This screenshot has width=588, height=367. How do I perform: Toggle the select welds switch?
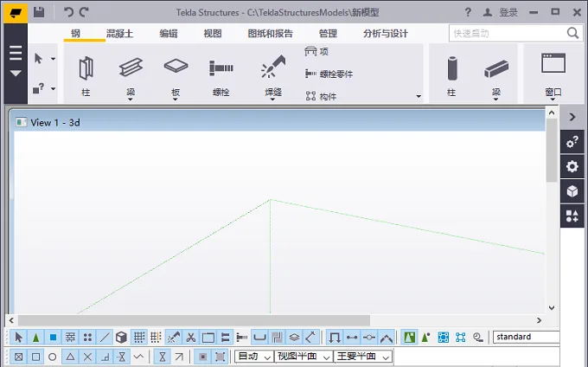pyautogui.click(x=173, y=338)
